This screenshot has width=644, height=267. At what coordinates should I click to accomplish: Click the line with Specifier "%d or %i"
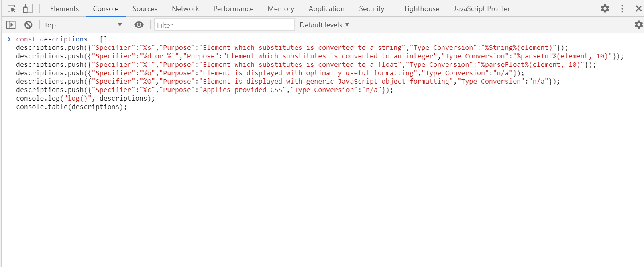pos(320,56)
